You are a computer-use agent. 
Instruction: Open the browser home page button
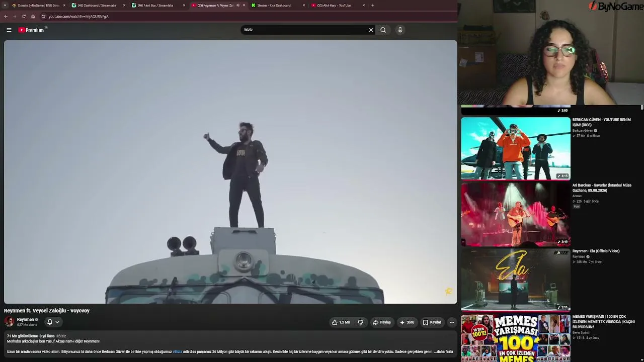pos(33,17)
